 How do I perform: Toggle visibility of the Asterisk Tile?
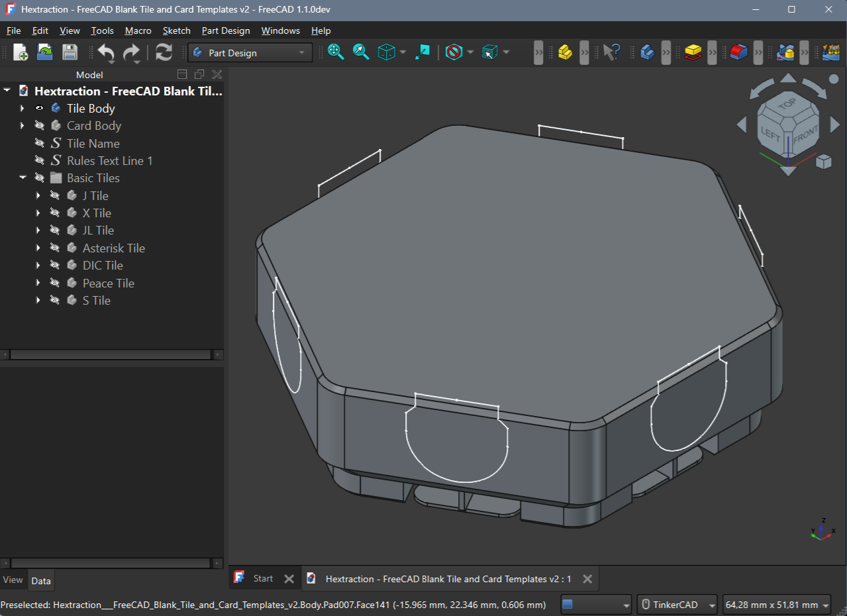(x=55, y=248)
